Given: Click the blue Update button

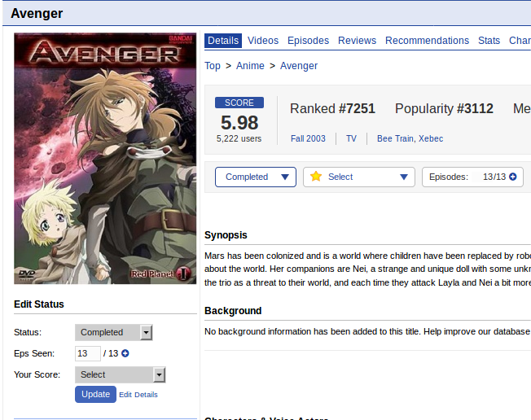Looking at the screenshot, I should point(95,394).
